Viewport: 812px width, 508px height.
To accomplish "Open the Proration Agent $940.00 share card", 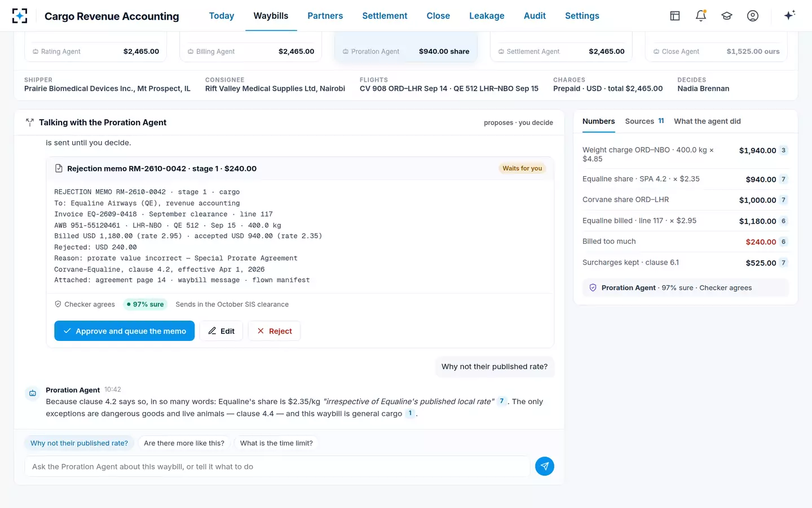I will click(x=406, y=47).
